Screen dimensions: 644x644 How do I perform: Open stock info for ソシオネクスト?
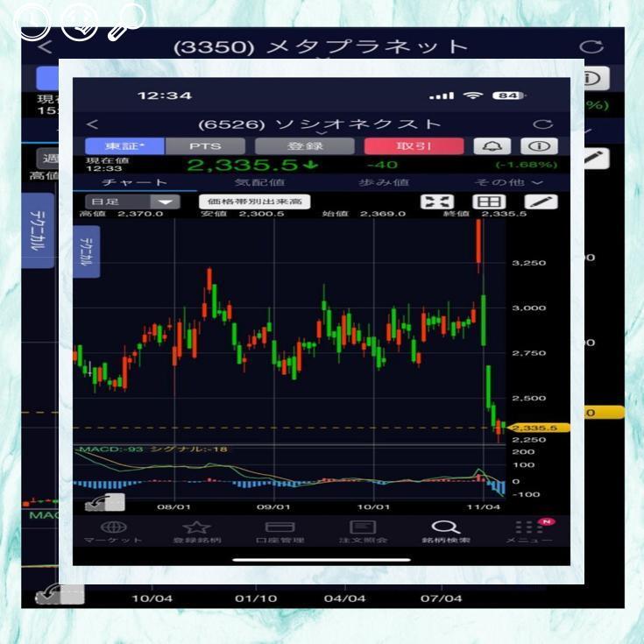coord(539,146)
